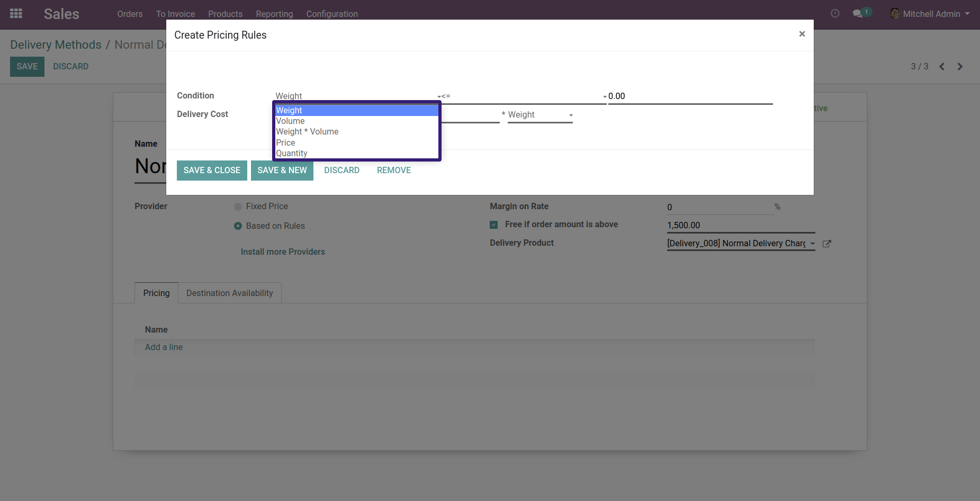Toggle Free if order amount is above
This screenshot has width=980, height=501.
[494, 225]
